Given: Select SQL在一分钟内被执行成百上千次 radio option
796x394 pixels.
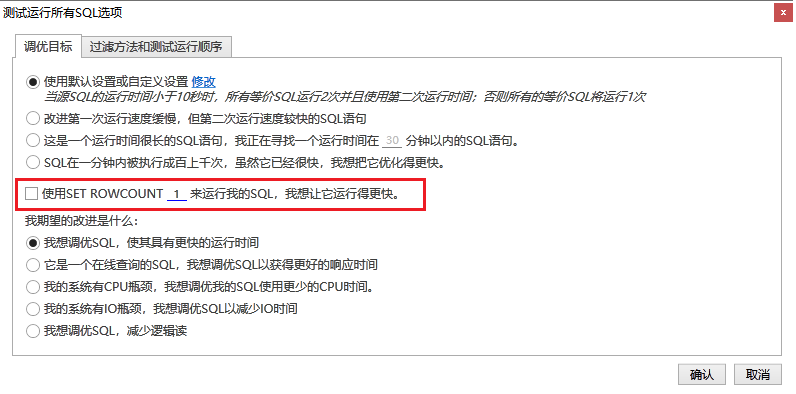Looking at the screenshot, I should (33, 163).
